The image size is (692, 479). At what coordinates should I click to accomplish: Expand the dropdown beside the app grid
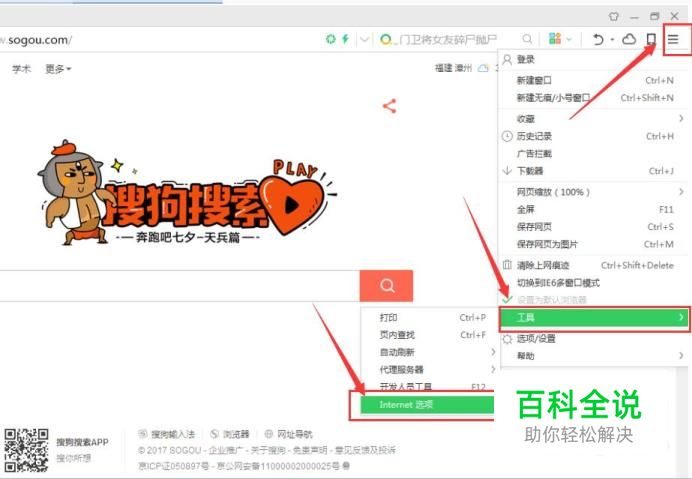(569, 40)
